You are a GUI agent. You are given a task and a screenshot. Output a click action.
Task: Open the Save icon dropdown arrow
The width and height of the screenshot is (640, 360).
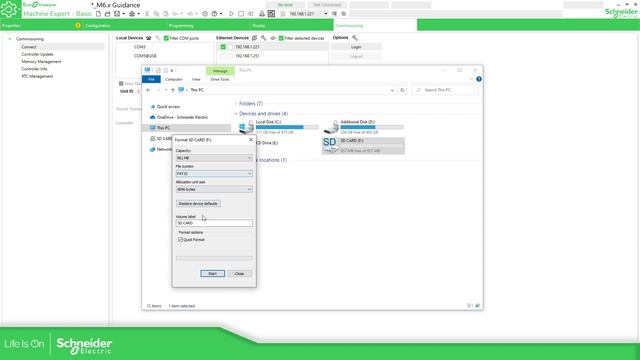tap(124, 14)
